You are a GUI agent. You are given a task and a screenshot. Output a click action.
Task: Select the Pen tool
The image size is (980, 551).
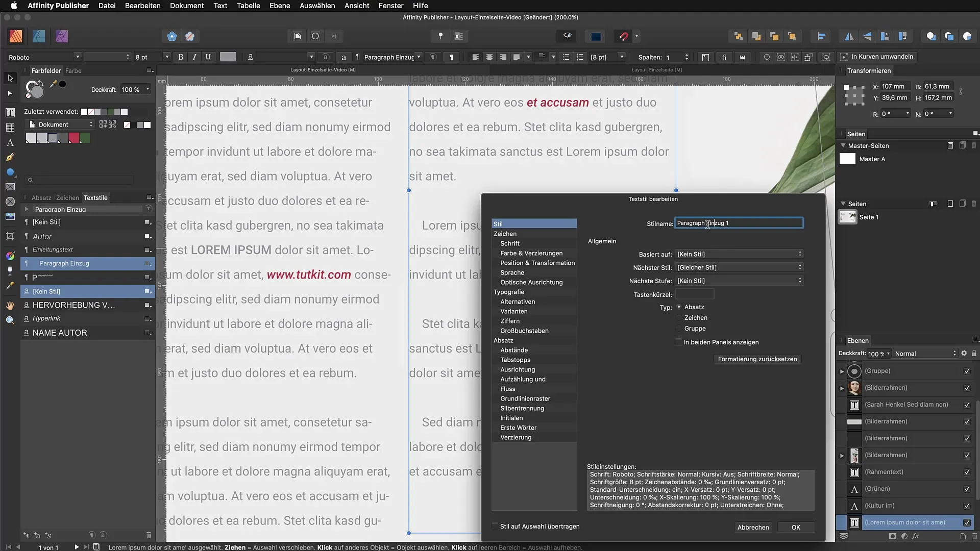click(x=10, y=158)
